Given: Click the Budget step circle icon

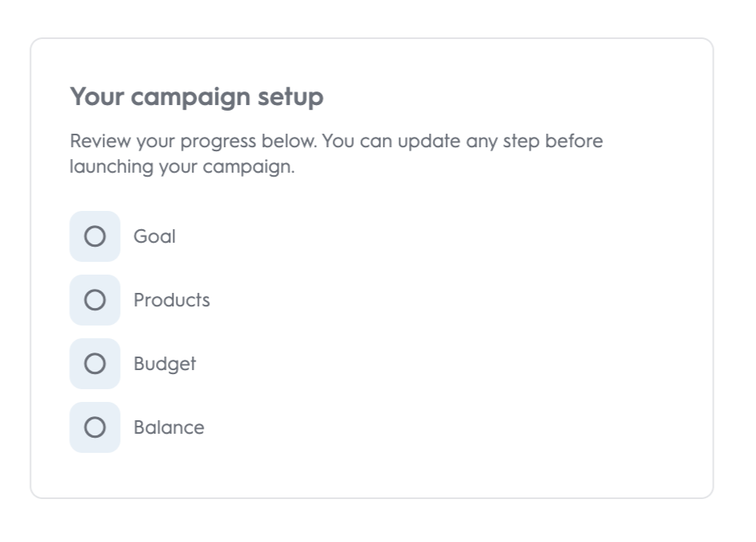Looking at the screenshot, I should click(x=95, y=364).
